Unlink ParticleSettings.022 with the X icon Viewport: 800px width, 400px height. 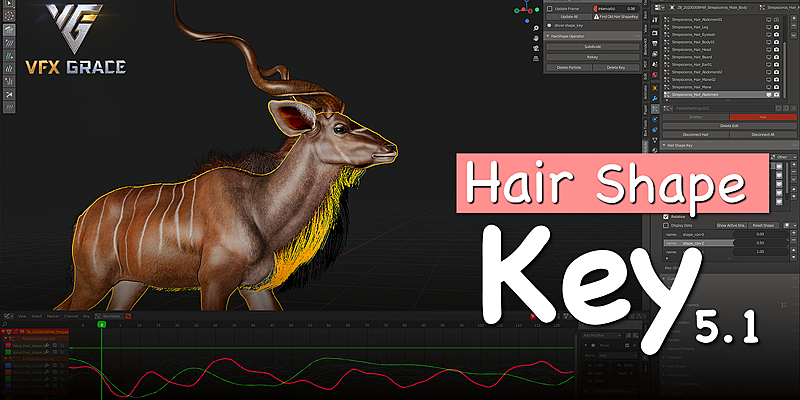[794, 109]
